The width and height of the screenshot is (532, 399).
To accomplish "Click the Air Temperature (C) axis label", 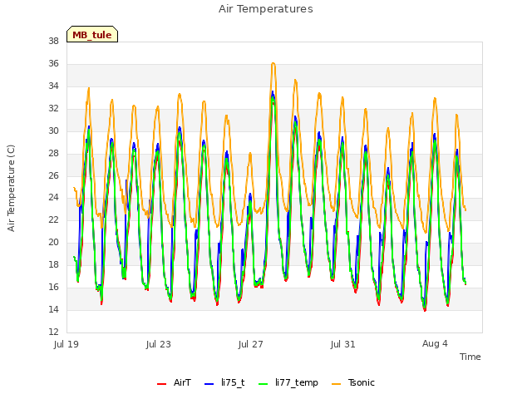I will (11, 188).
